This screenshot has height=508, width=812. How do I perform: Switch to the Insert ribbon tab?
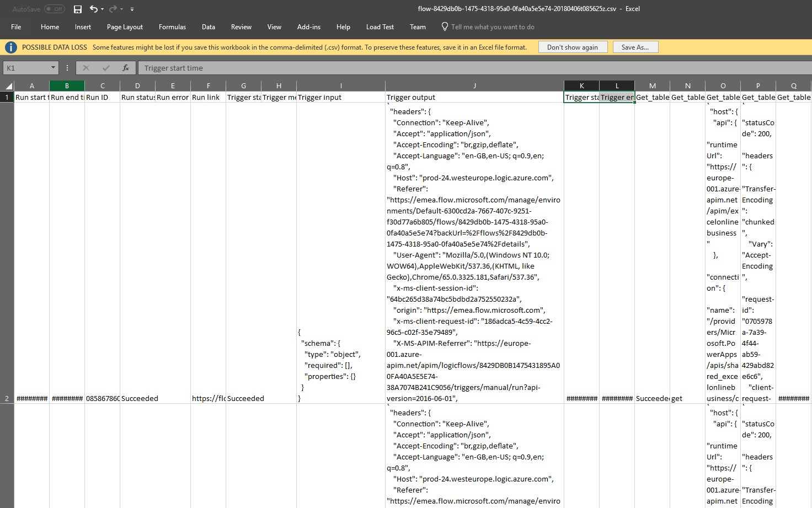click(83, 26)
